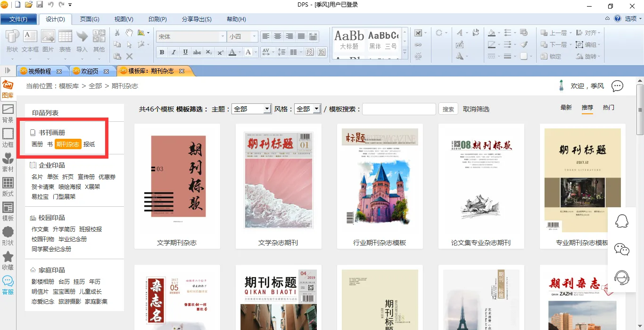644x330 pixels.
Task: Click the cut scissors icon
Action: (x=117, y=33)
